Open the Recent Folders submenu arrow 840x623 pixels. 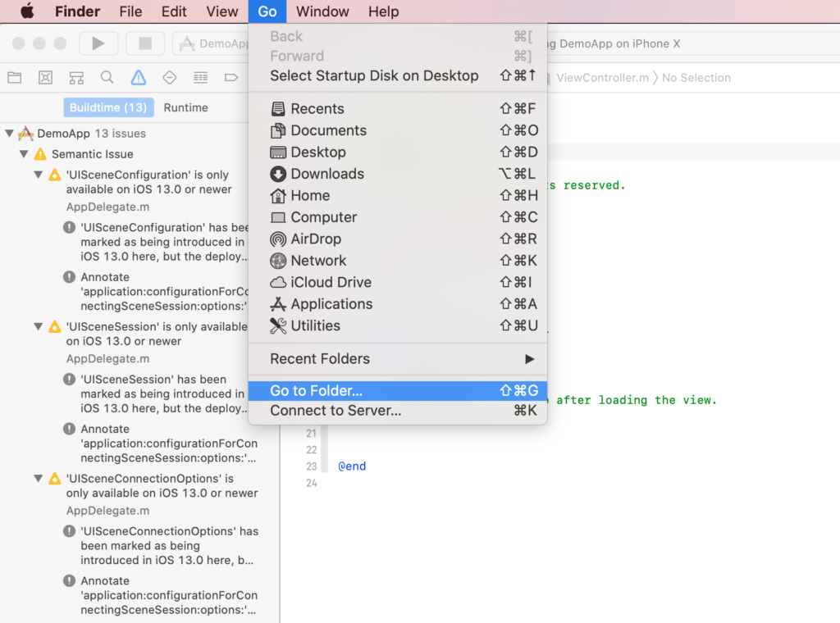tap(529, 359)
